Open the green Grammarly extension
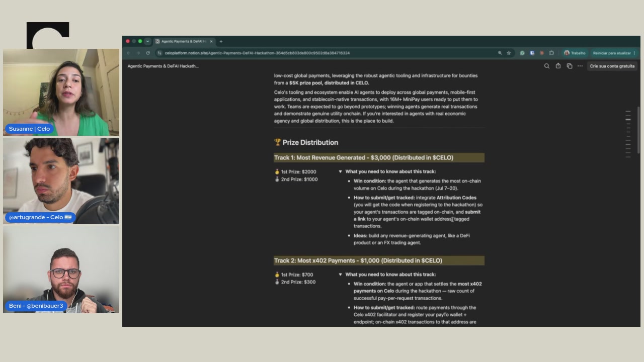Screen dimensions: 644x362 (522, 53)
